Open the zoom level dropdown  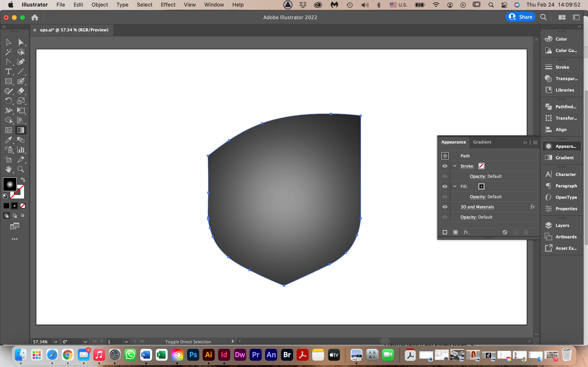click(56, 342)
